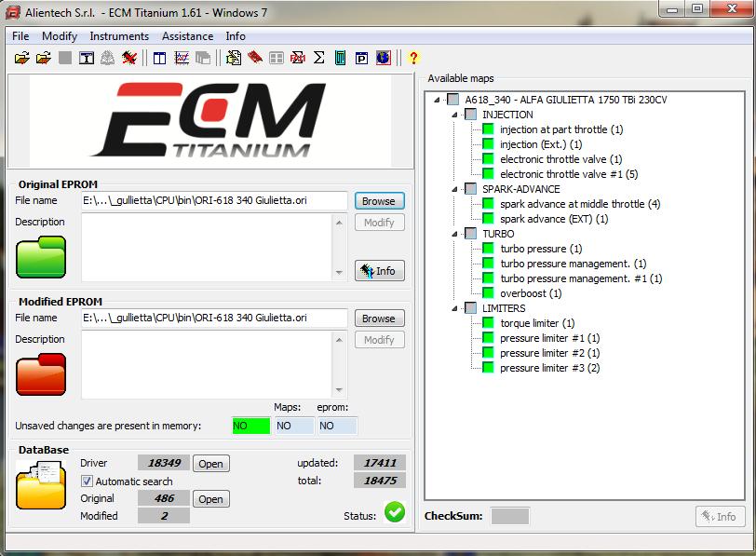Screen dimensions: 756x556
Task: Toggle the green box beside turbo pressure (1)
Action: click(x=488, y=249)
